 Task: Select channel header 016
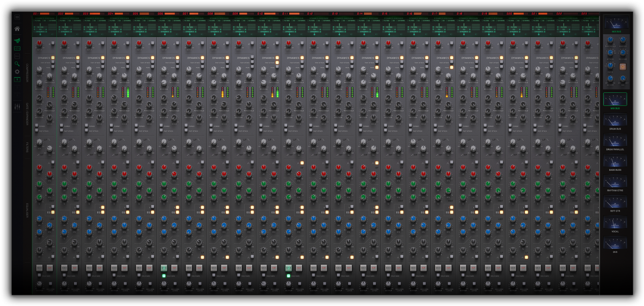[x=419, y=13]
